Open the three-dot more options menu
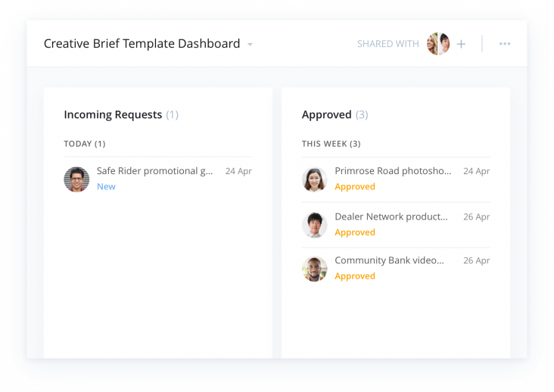 click(x=505, y=44)
